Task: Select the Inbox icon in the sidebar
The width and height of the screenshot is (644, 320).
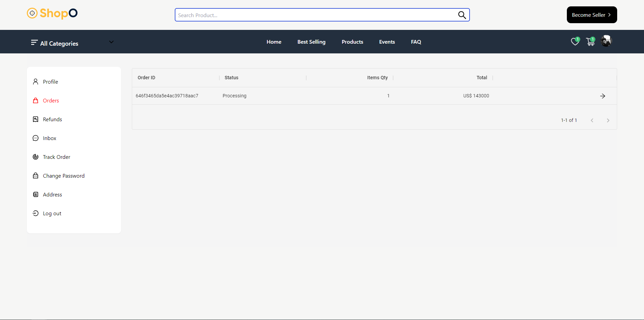Action: point(36,138)
